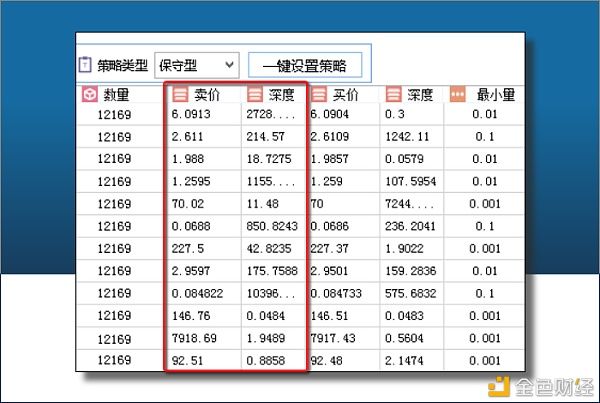
Task: Click buy price cell 6.0904
Action: (x=329, y=114)
